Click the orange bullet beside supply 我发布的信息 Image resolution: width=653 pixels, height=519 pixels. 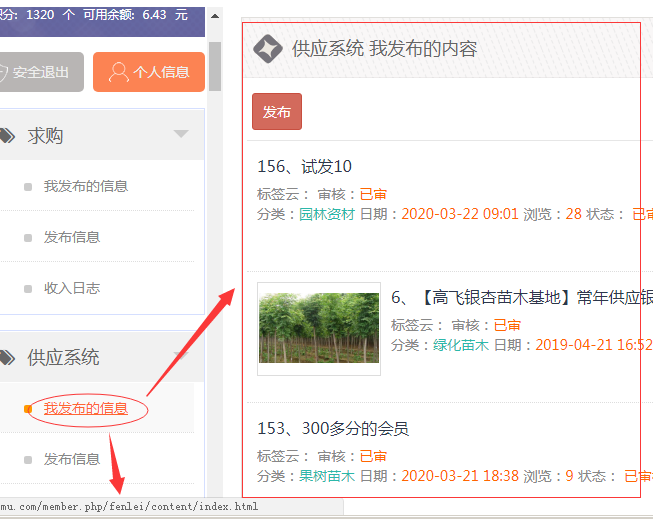28,408
